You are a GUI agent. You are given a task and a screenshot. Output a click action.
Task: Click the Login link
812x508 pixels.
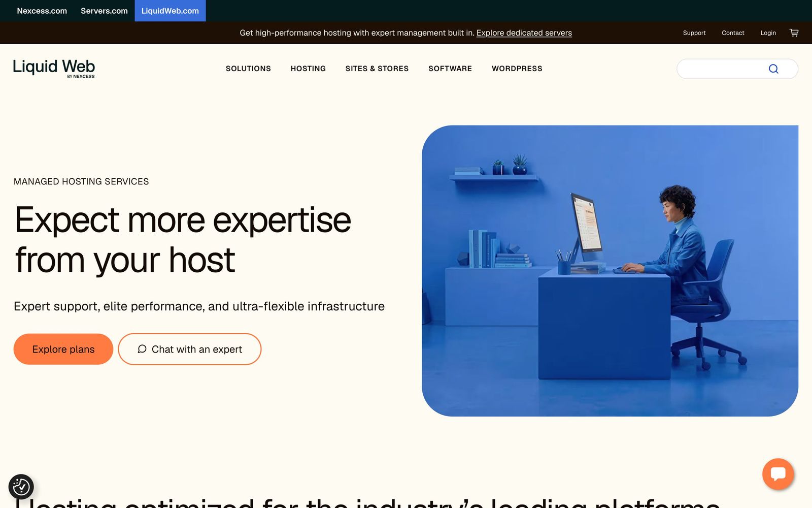pyautogui.click(x=768, y=33)
